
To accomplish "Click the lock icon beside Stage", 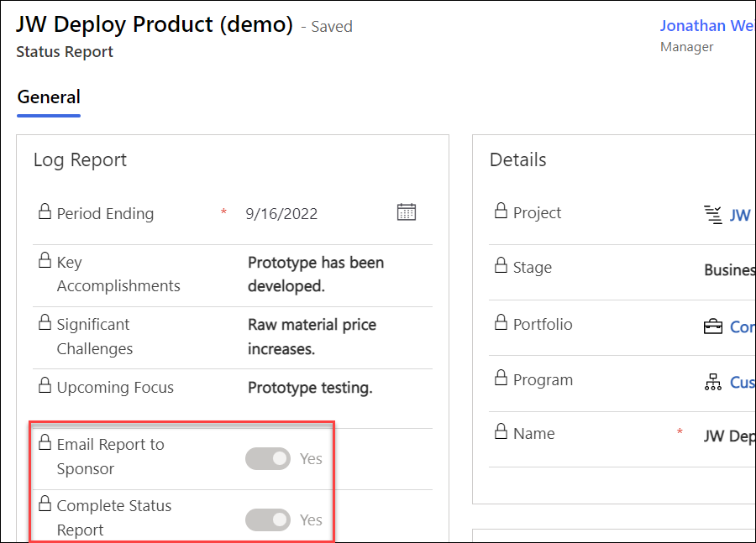I will (x=501, y=266).
